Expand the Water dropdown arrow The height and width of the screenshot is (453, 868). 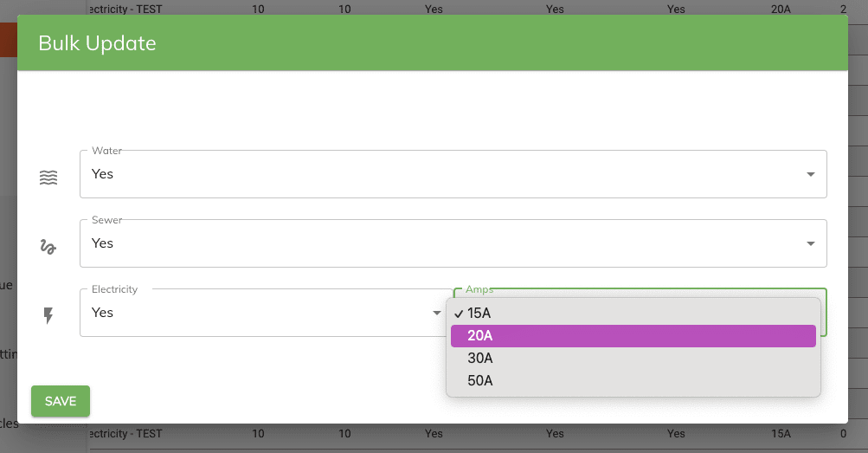810,174
